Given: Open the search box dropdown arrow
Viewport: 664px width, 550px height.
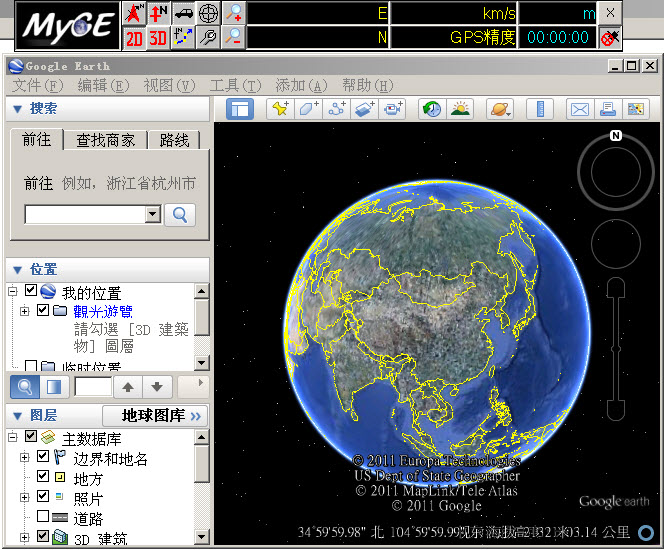Looking at the screenshot, I should coord(152,214).
